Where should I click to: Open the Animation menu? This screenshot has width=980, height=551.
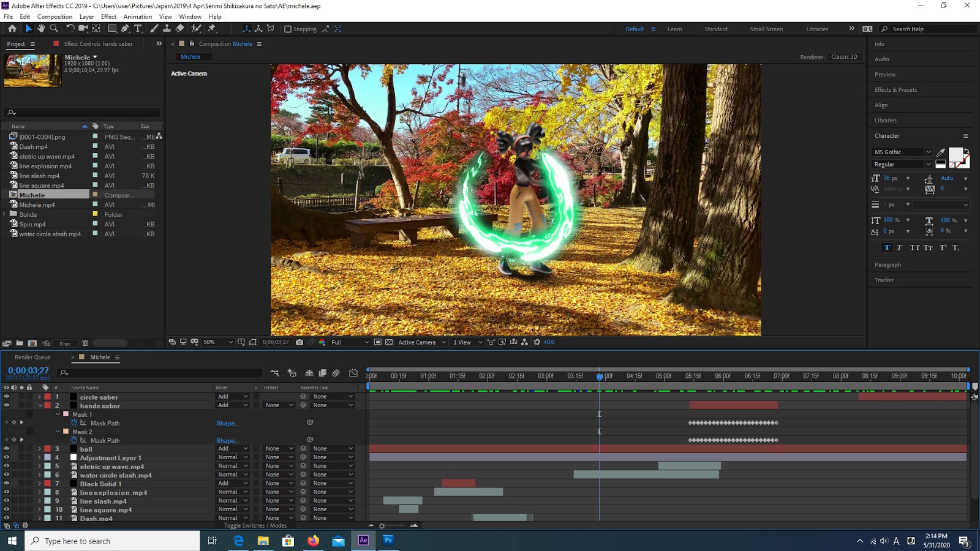tap(138, 17)
